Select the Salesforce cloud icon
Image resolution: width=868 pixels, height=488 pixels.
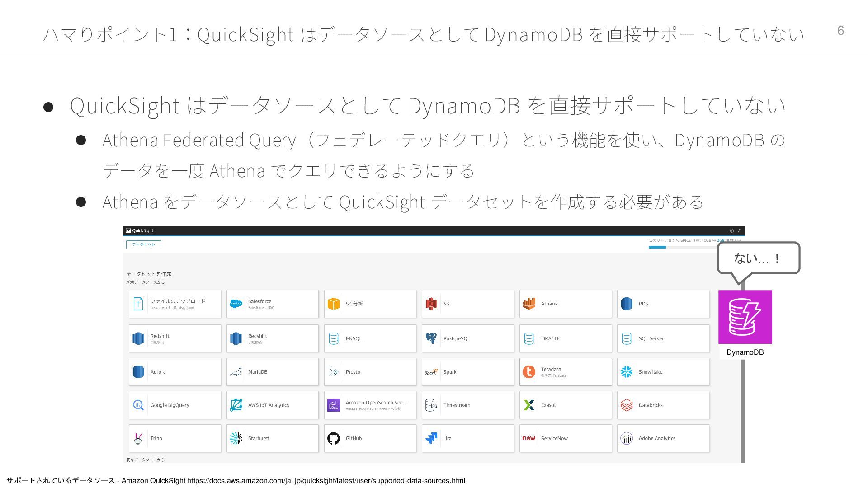click(x=236, y=304)
